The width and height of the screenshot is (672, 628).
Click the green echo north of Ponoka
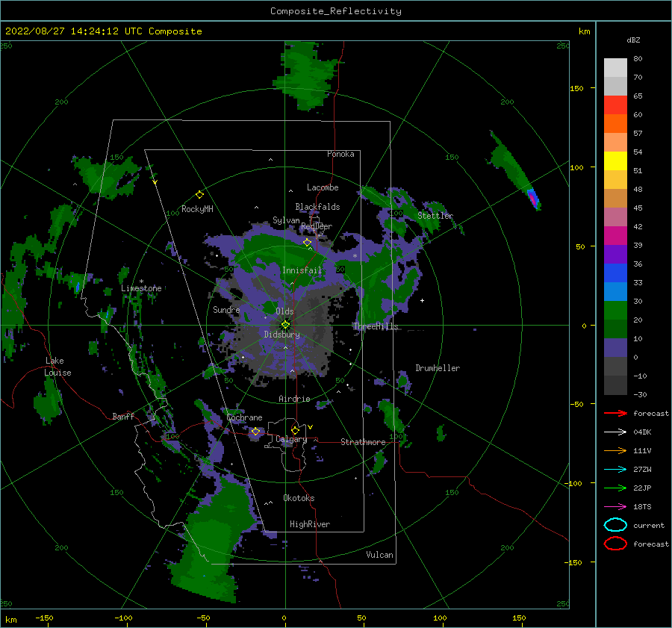305,75
